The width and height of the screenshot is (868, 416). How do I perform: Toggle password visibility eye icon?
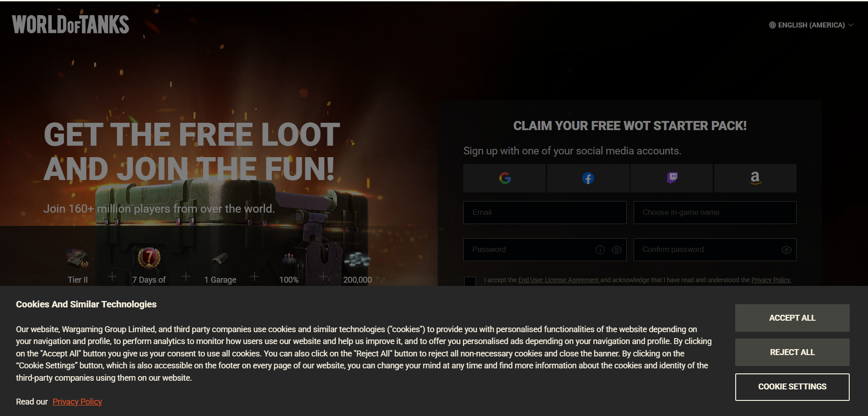pos(617,250)
